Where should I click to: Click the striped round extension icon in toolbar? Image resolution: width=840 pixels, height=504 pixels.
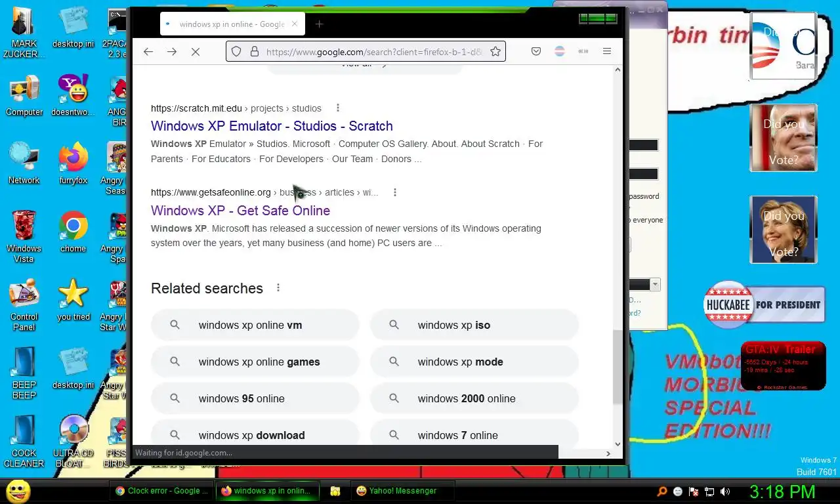point(560,51)
